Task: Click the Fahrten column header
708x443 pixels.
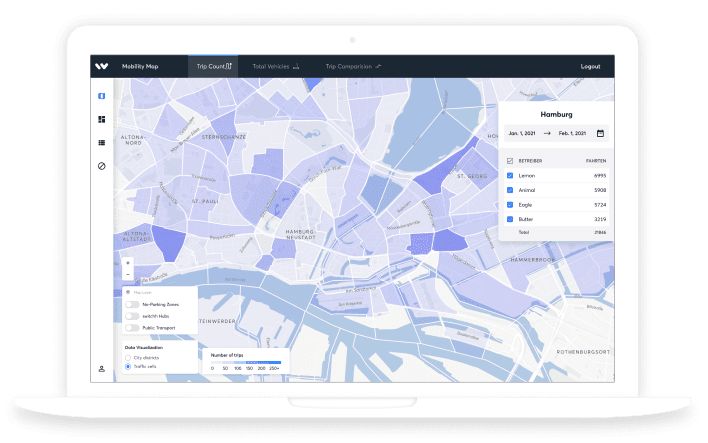Action: point(596,161)
